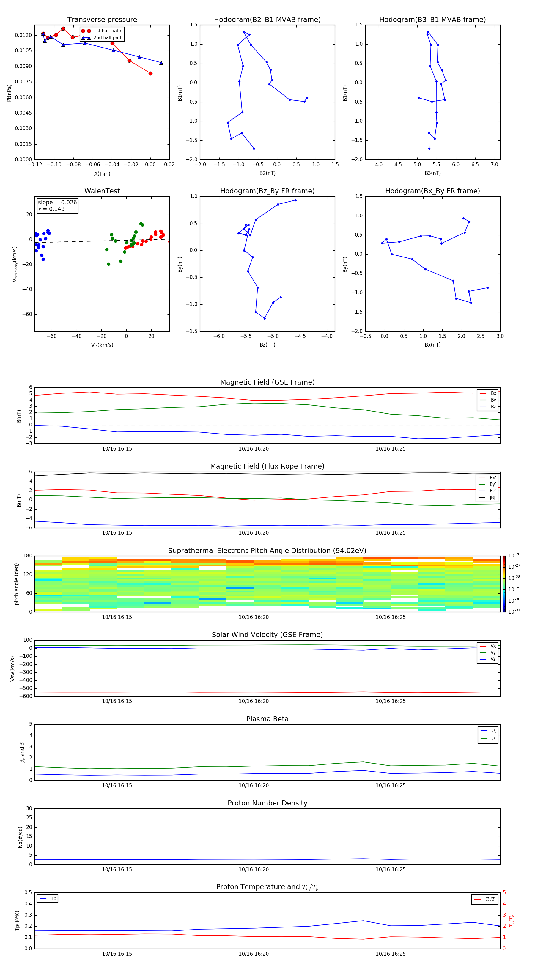The width and height of the screenshot is (535, 980).
Task: Click the 10/16 16:20 tick under Plasma Beta
Action: 254,785
